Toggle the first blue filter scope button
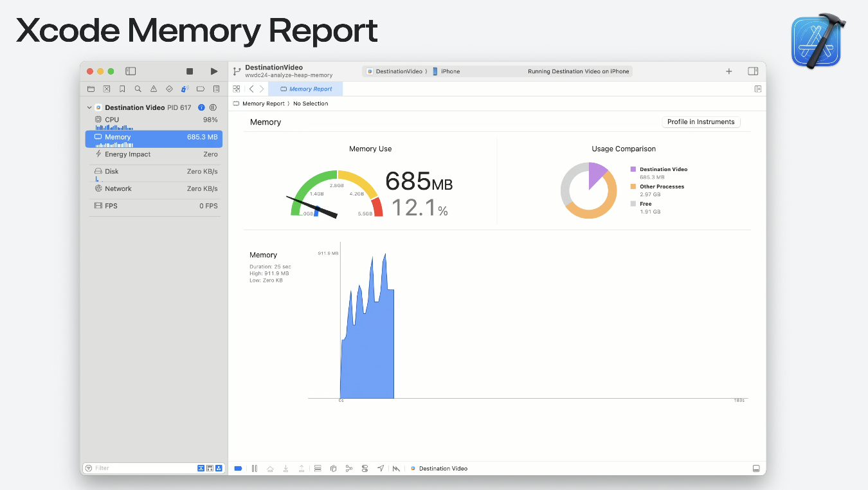The height and width of the screenshot is (490, 868). pos(201,468)
